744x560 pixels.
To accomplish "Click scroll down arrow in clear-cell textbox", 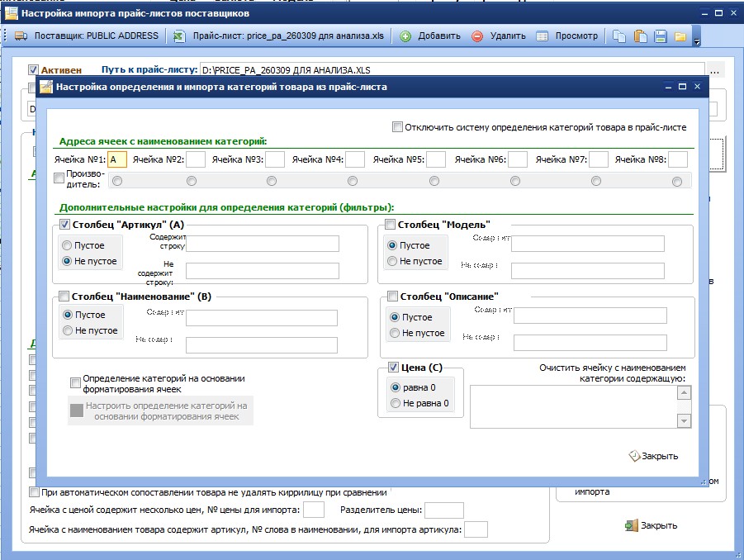I will click(x=684, y=421).
